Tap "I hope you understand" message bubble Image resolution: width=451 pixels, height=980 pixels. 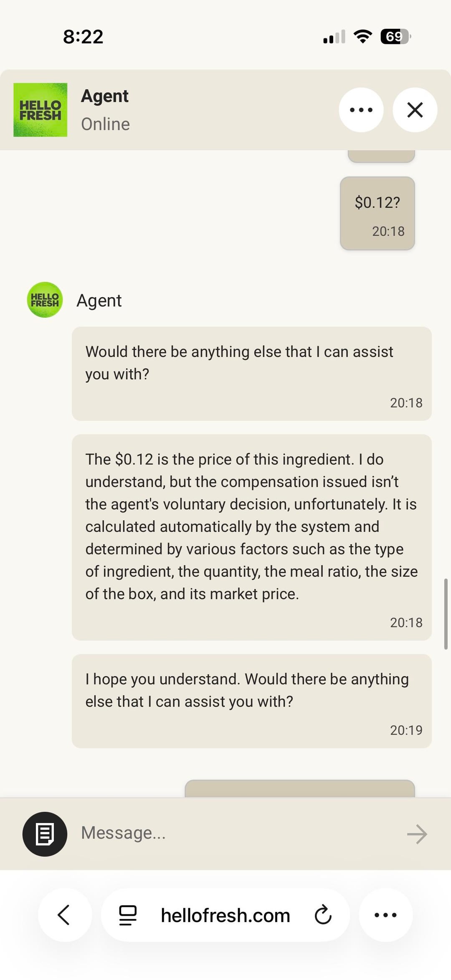point(251,700)
